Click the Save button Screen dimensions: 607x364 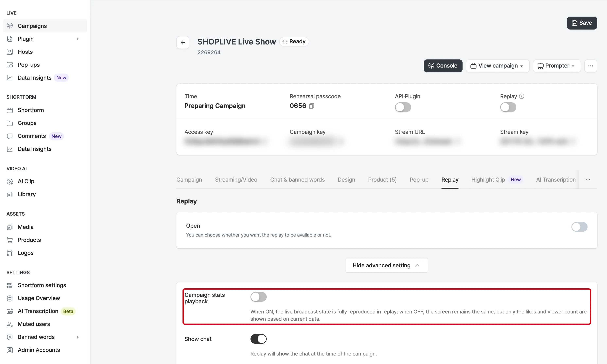(x=582, y=23)
